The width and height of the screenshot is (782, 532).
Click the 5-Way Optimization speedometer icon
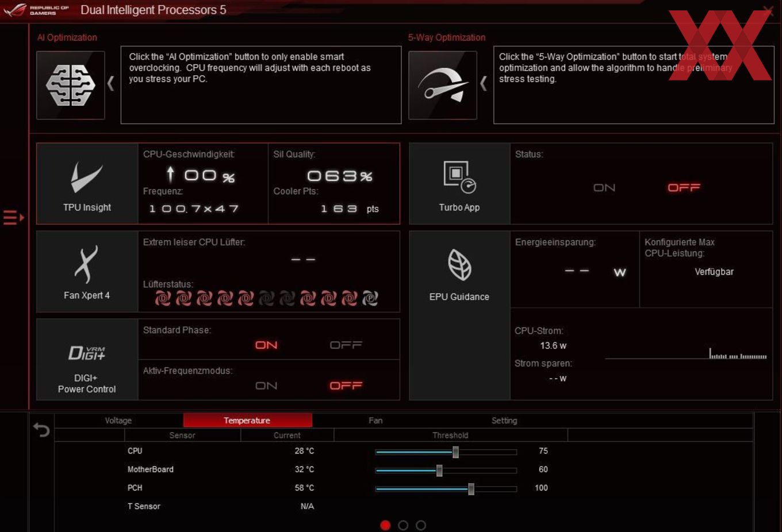pyautogui.click(x=442, y=85)
